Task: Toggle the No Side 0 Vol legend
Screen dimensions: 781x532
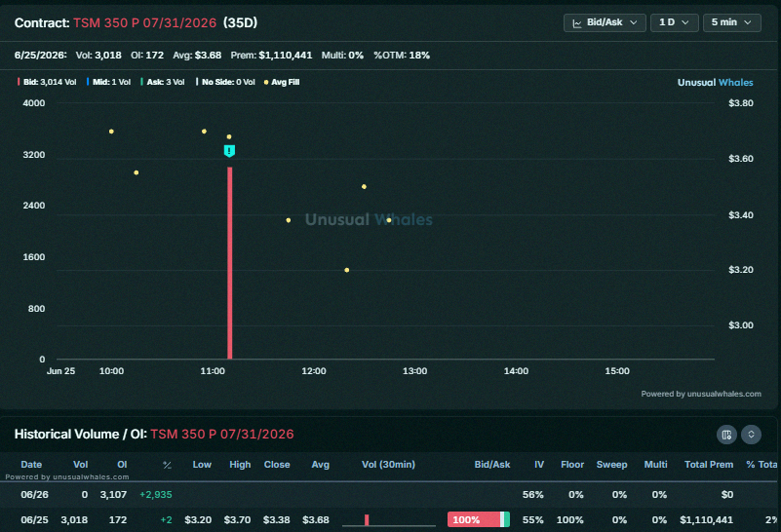Action: tap(225, 82)
